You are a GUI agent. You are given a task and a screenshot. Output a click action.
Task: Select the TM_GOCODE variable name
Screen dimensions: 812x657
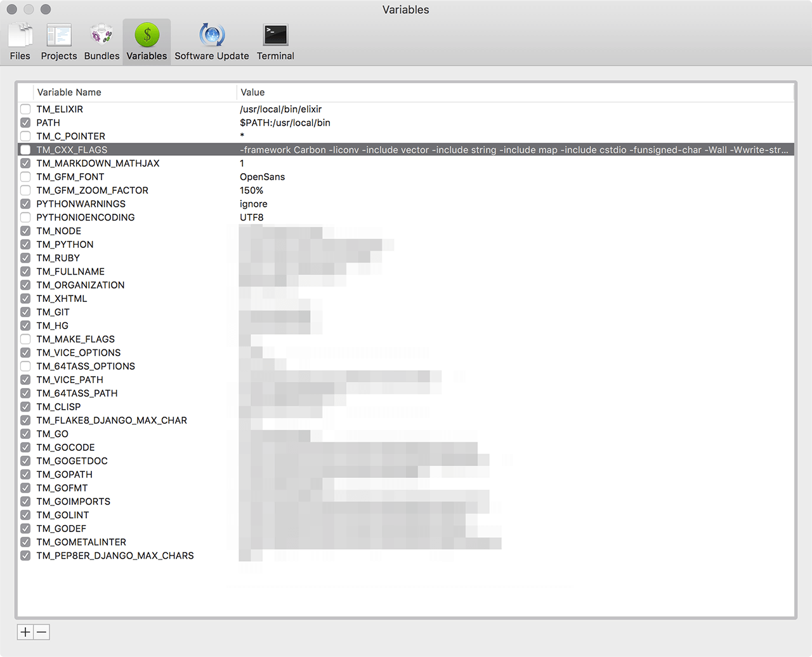[65, 447]
